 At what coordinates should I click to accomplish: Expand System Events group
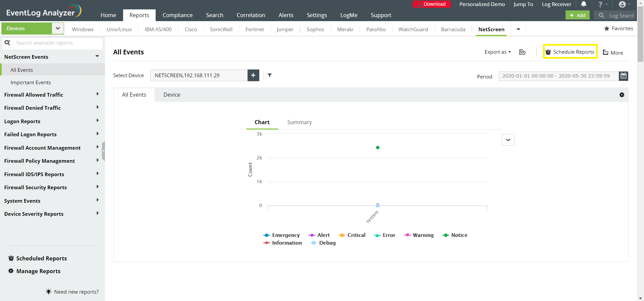[x=98, y=200]
